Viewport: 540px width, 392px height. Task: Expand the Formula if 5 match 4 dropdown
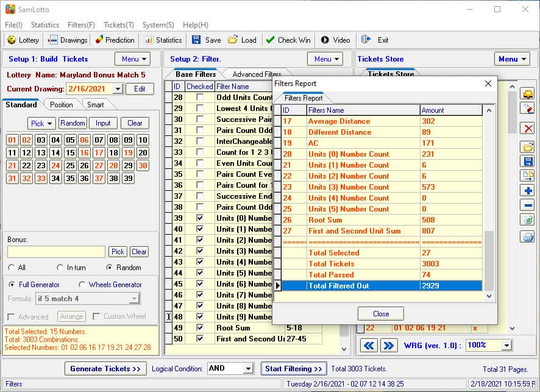pos(134,298)
